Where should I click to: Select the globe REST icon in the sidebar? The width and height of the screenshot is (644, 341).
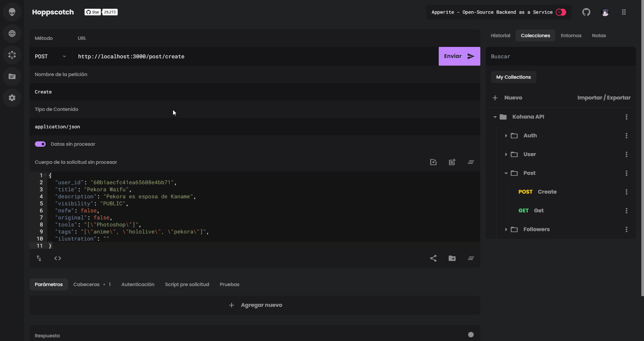12,33
